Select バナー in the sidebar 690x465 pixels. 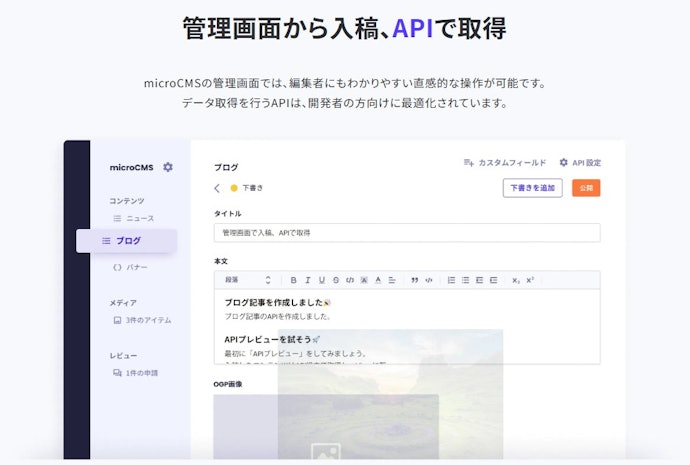[x=131, y=267]
